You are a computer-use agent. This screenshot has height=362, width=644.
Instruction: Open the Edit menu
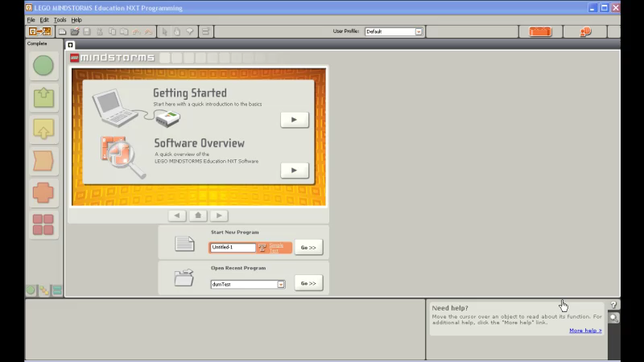point(44,19)
